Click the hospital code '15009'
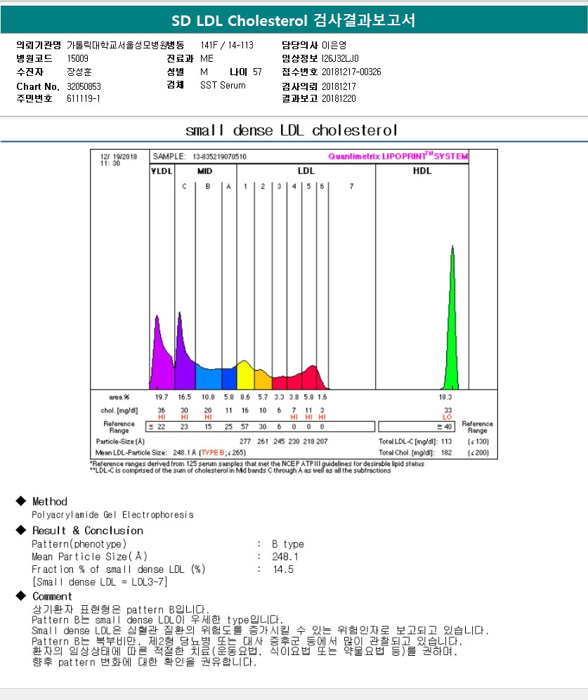This screenshot has height=700, width=588. click(78, 58)
